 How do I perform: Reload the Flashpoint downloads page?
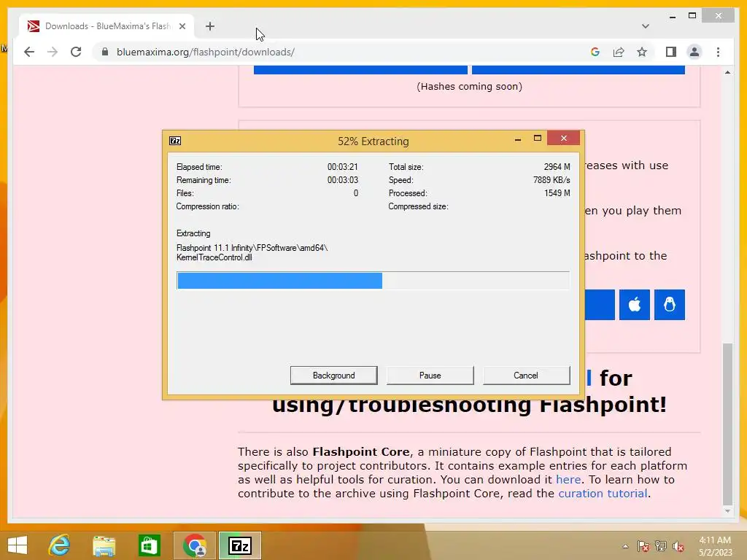point(76,52)
